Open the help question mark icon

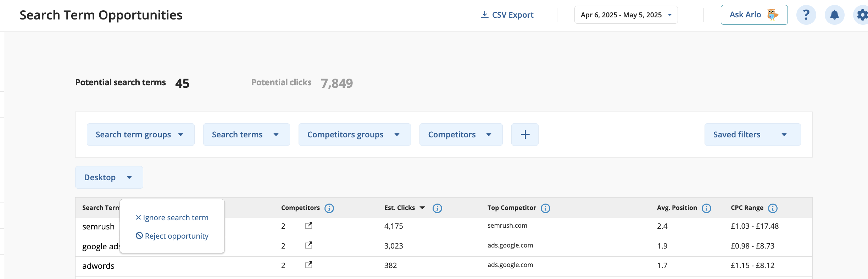(806, 15)
